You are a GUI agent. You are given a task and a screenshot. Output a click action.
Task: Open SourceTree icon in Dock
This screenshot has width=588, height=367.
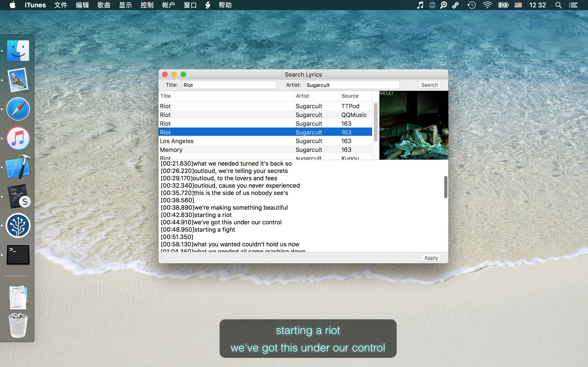(18, 225)
